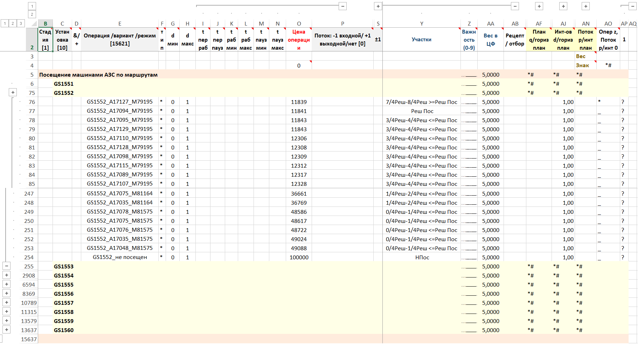Click the Select All corner triangle
The width and height of the screenshot is (644, 344).
34,24
